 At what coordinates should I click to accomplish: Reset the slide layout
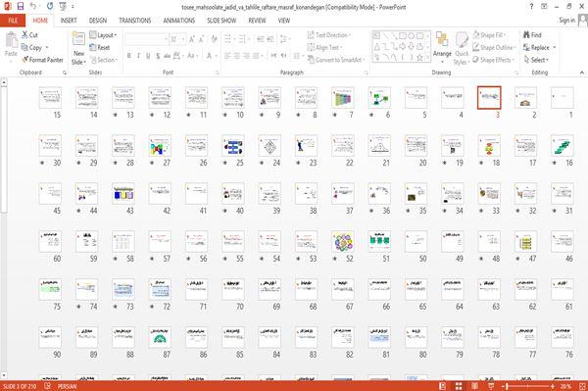(x=100, y=47)
